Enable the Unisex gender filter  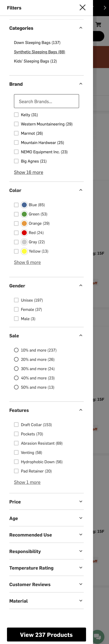coord(16,300)
